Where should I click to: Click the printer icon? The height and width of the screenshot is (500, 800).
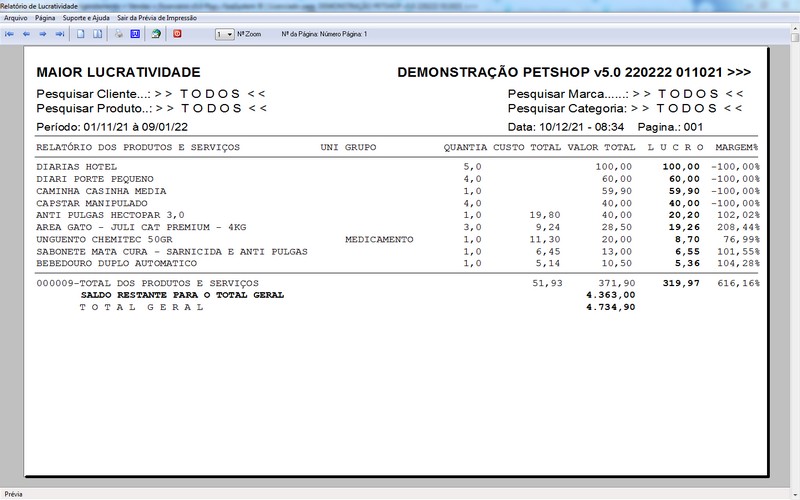[118, 34]
